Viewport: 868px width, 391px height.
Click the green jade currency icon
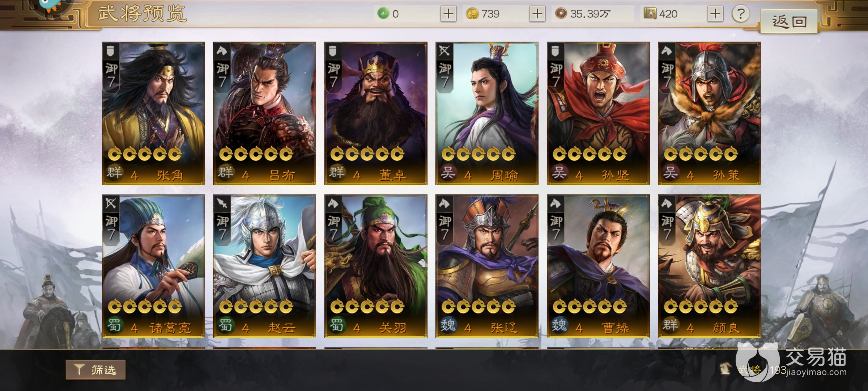[383, 14]
